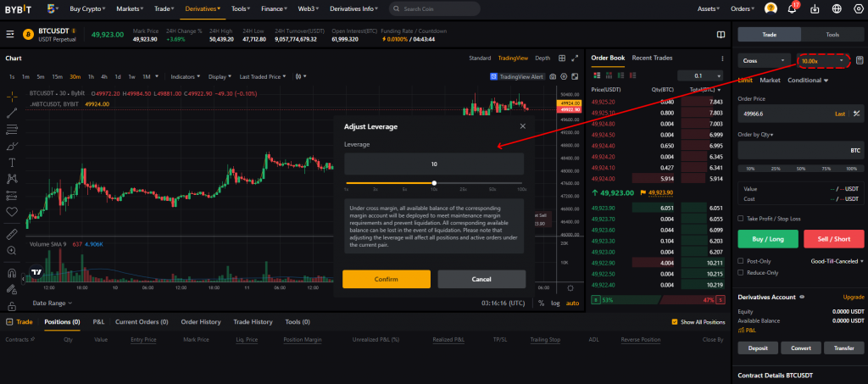The height and width of the screenshot is (384, 868).
Task: Click the Deposit button
Action: coord(758,348)
